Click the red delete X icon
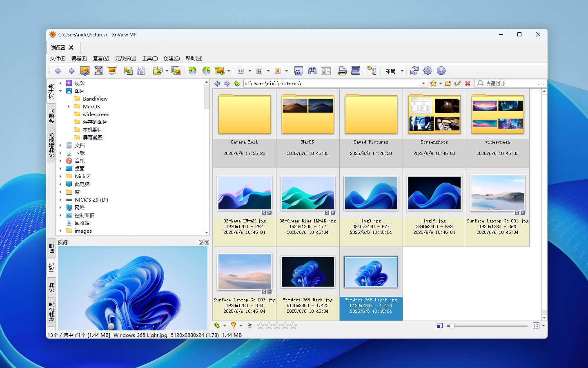This screenshot has height=368, width=588. pos(468,83)
